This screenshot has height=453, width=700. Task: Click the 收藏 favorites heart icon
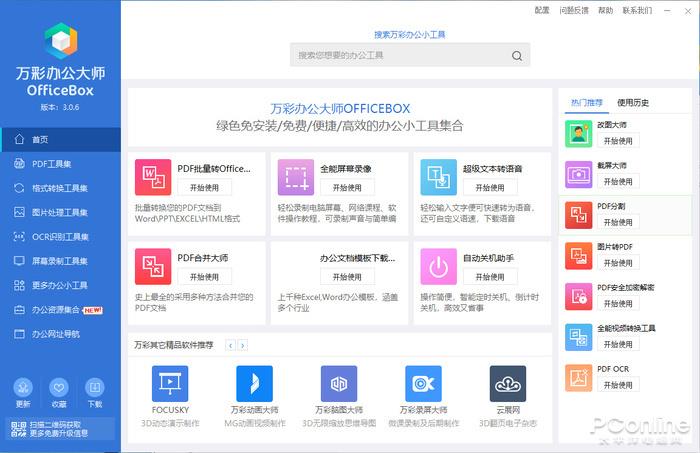coord(59,388)
